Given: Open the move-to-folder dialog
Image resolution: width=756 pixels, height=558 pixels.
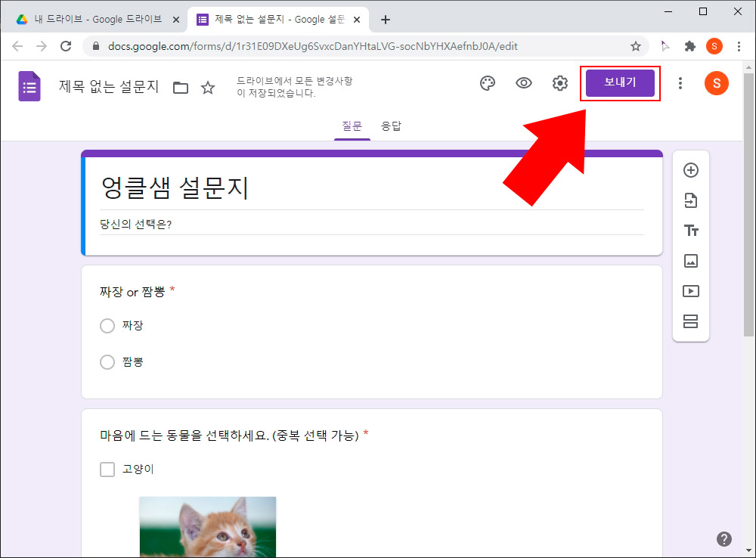Looking at the screenshot, I should [180, 88].
